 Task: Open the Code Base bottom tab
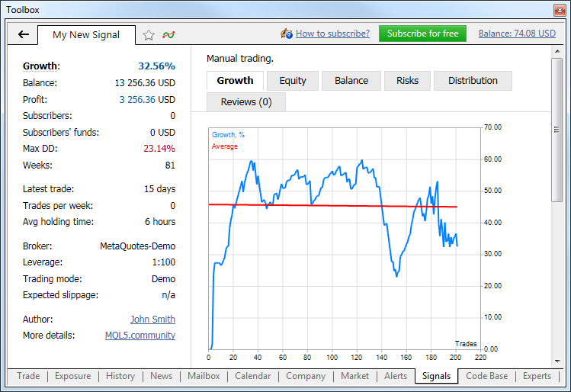tap(486, 376)
